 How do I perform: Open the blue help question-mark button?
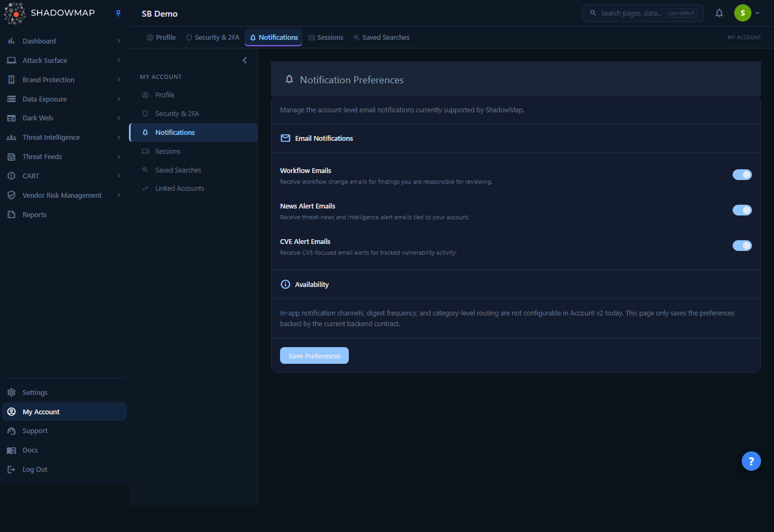(751, 461)
